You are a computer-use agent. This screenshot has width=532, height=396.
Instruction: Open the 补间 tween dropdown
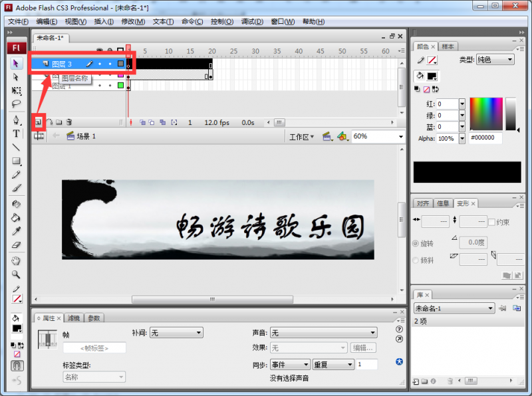pos(176,333)
